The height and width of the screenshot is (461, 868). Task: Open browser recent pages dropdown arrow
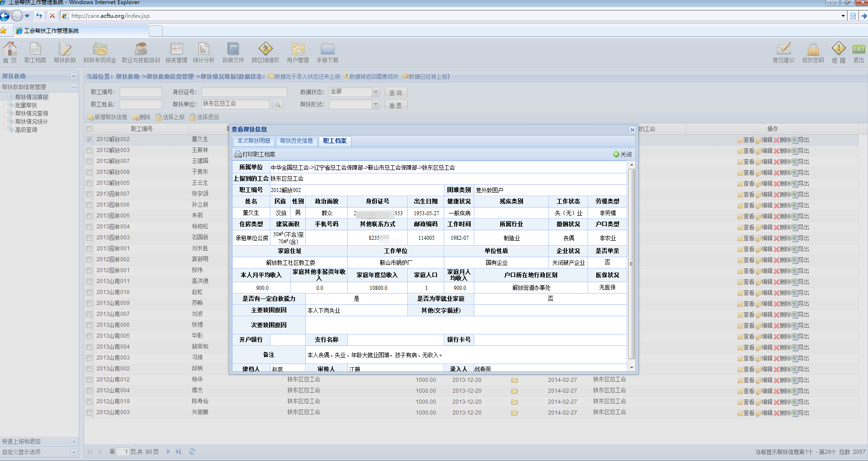(x=27, y=15)
